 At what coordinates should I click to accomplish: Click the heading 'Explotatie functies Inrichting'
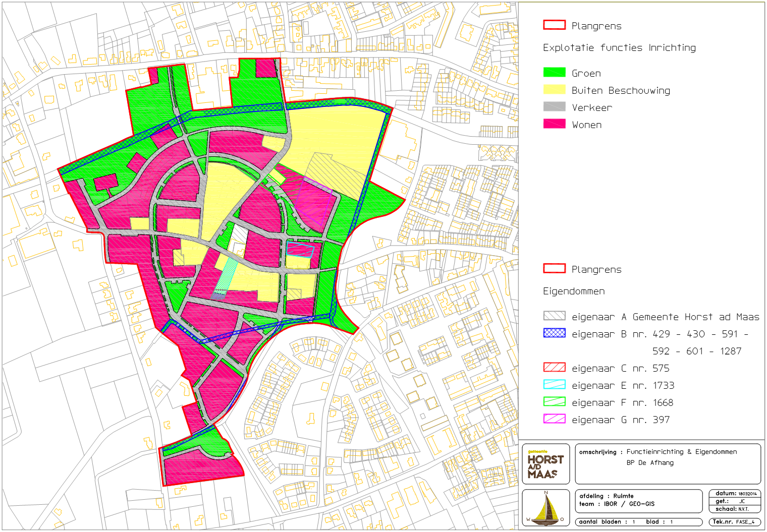click(x=619, y=48)
